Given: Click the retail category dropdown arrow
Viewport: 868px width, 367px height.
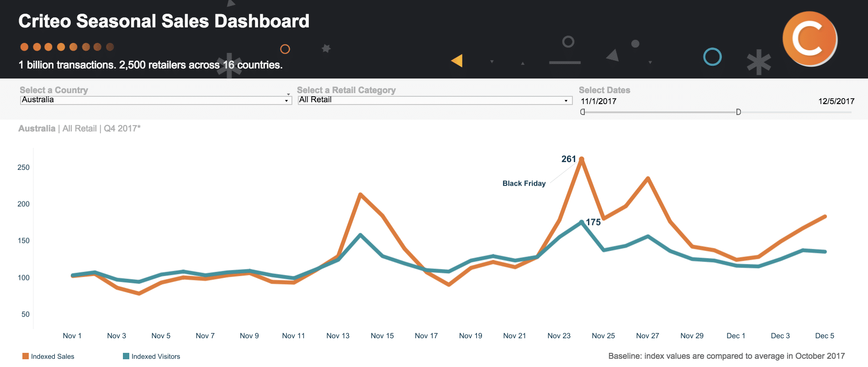Looking at the screenshot, I should click(566, 100).
